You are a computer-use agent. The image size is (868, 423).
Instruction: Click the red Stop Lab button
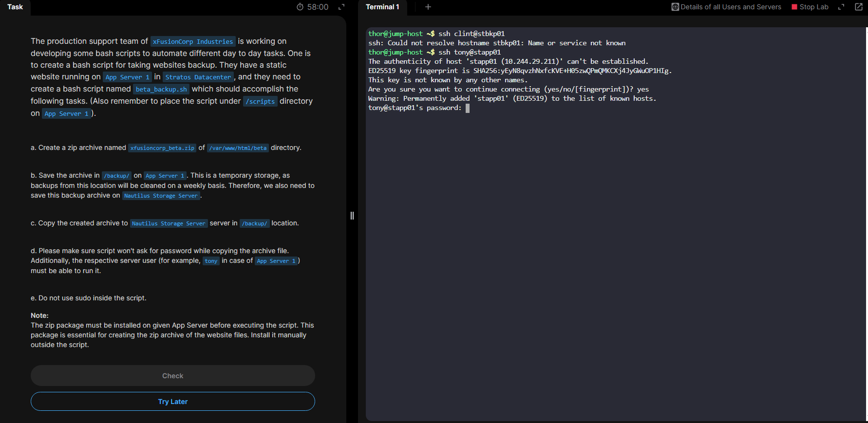tap(810, 7)
